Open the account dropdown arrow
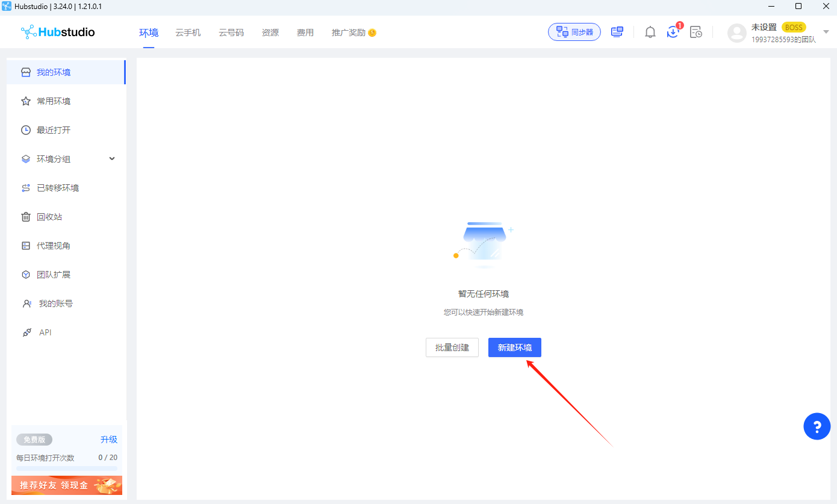Screen dimensions: 837x504 [826, 33]
